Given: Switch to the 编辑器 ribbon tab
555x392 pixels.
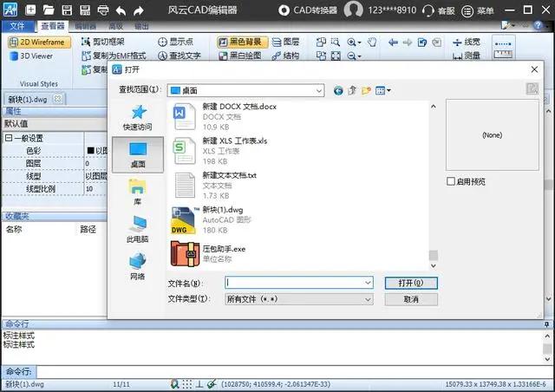Looking at the screenshot, I should coord(85,26).
